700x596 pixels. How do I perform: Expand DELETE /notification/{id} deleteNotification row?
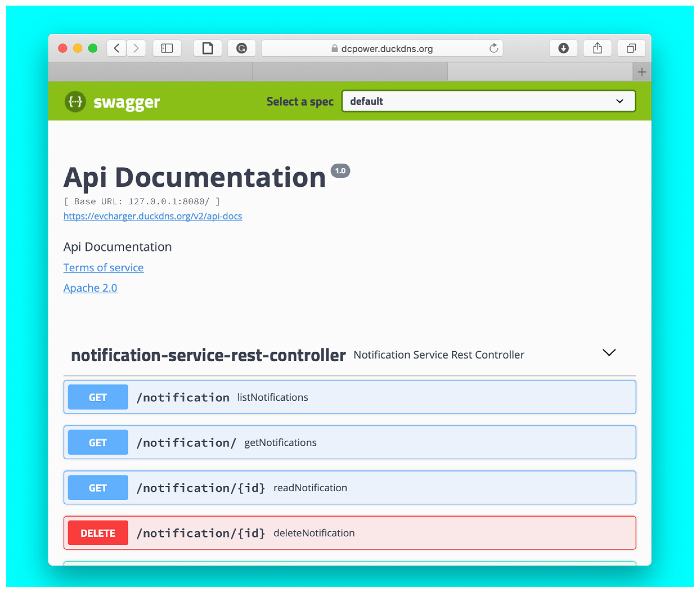tap(350, 533)
